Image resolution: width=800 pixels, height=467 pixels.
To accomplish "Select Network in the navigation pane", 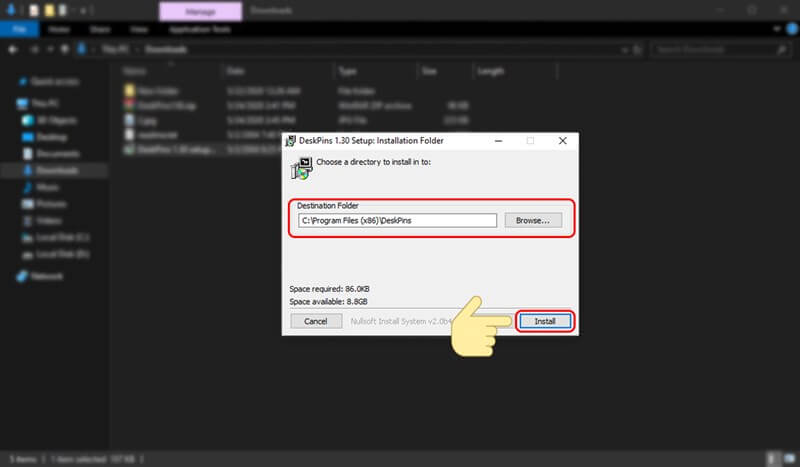I will (46, 275).
